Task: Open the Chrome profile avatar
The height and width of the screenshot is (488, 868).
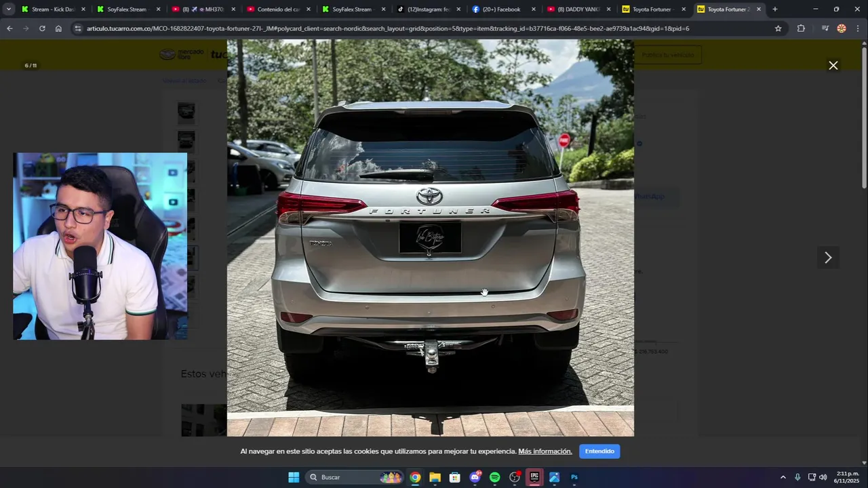Action: coord(842,28)
